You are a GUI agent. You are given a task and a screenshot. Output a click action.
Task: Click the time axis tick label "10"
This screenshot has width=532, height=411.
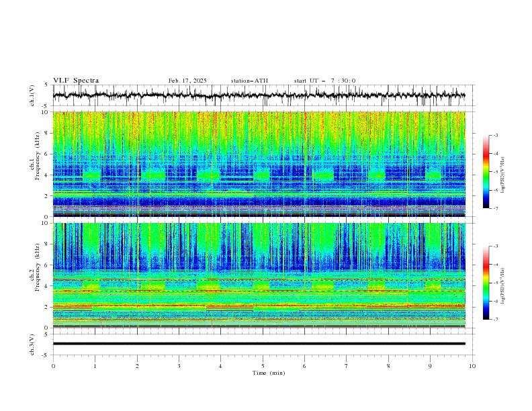click(x=472, y=366)
